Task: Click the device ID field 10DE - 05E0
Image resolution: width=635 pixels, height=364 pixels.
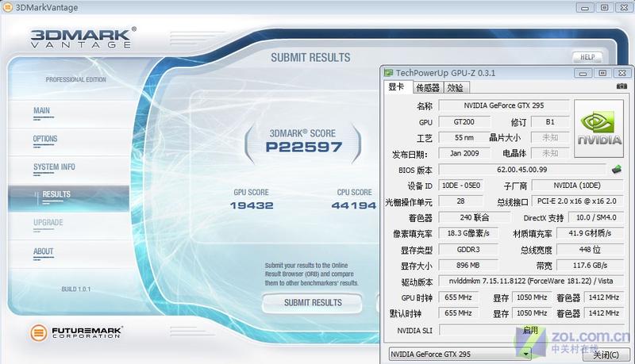Action: coord(461,186)
